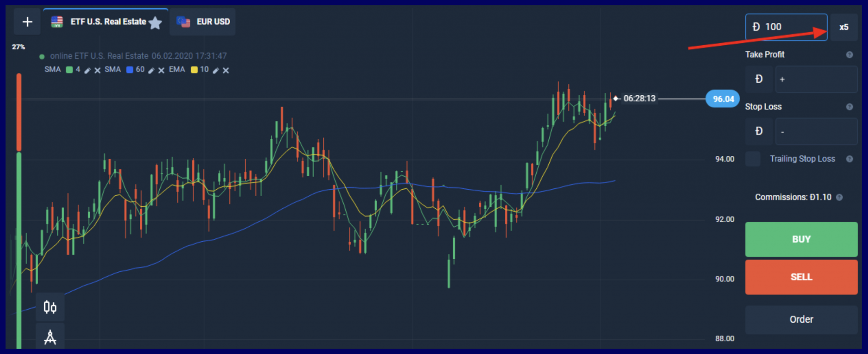Image resolution: width=868 pixels, height=354 pixels.
Task: Remove the EMA 10 indicator
Action: coord(226,70)
